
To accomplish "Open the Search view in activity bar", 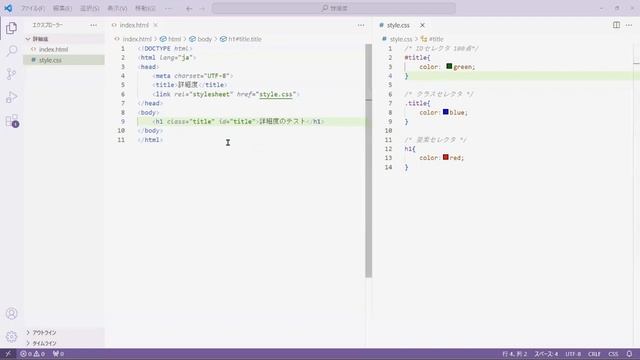I will 11,51.
